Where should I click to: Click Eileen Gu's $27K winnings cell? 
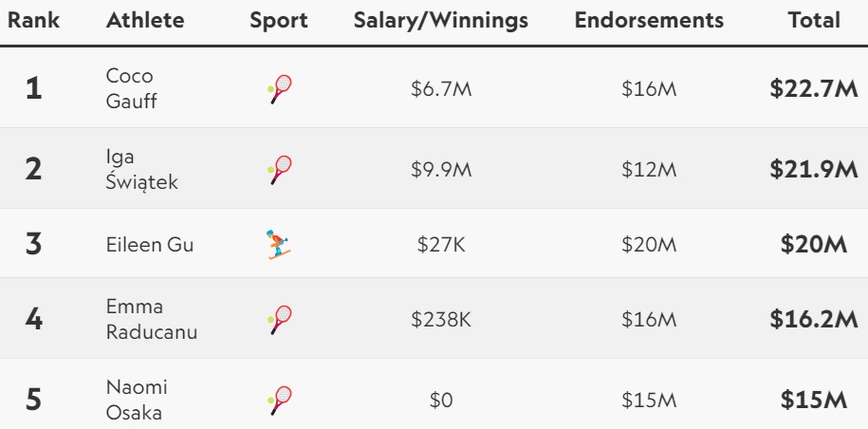pos(441,245)
